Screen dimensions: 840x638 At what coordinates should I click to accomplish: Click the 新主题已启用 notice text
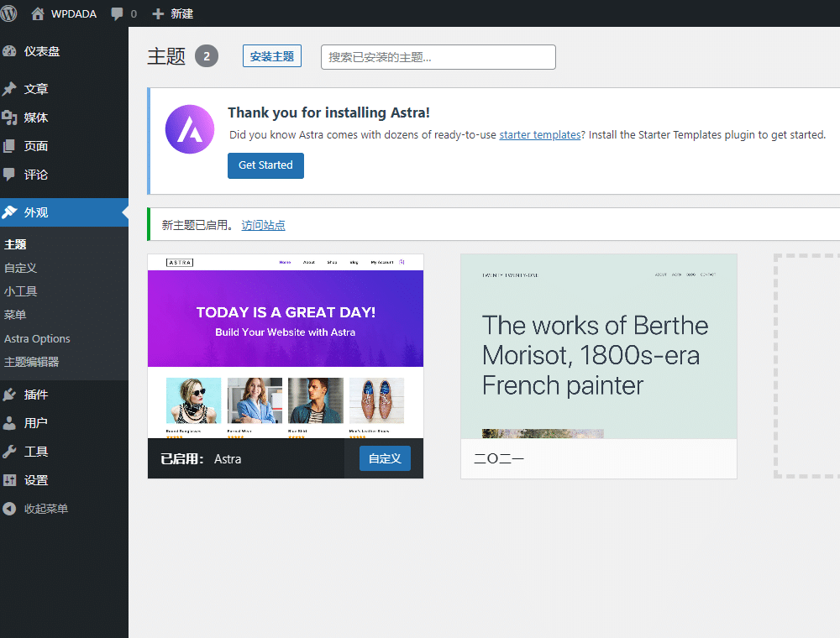point(197,225)
